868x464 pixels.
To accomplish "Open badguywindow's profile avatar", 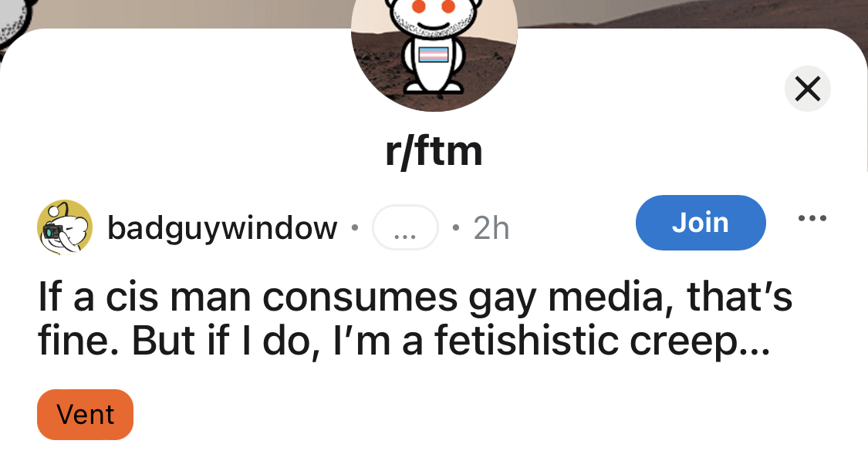I will (65, 227).
